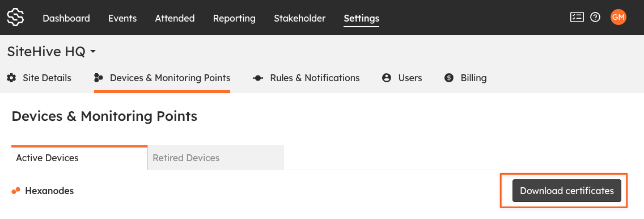Click the Site Details gear icon
The height and width of the screenshot is (219, 644).
coord(11,78)
